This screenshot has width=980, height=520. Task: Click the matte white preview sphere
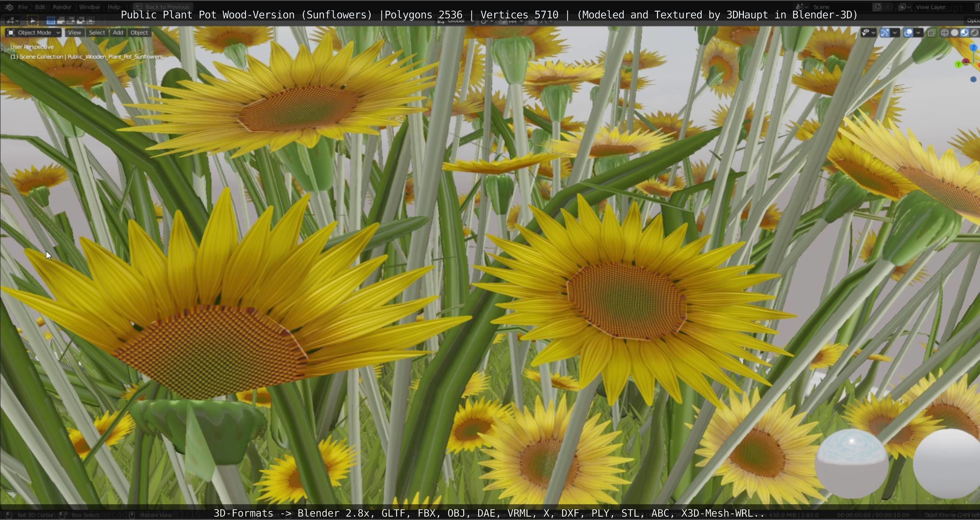tap(947, 463)
